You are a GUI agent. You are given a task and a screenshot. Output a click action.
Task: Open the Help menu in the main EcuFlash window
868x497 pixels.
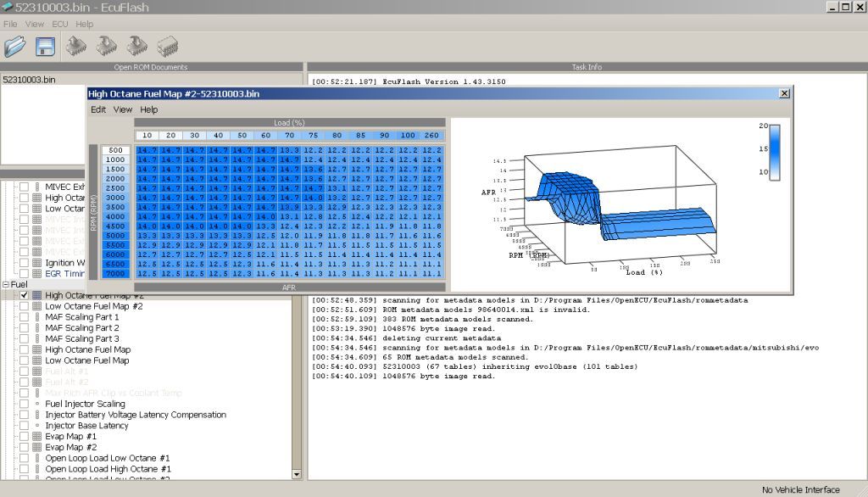84,24
